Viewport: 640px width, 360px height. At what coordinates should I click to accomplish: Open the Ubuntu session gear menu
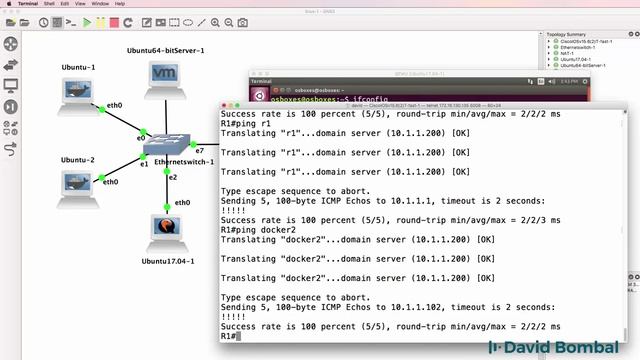point(585,82)
